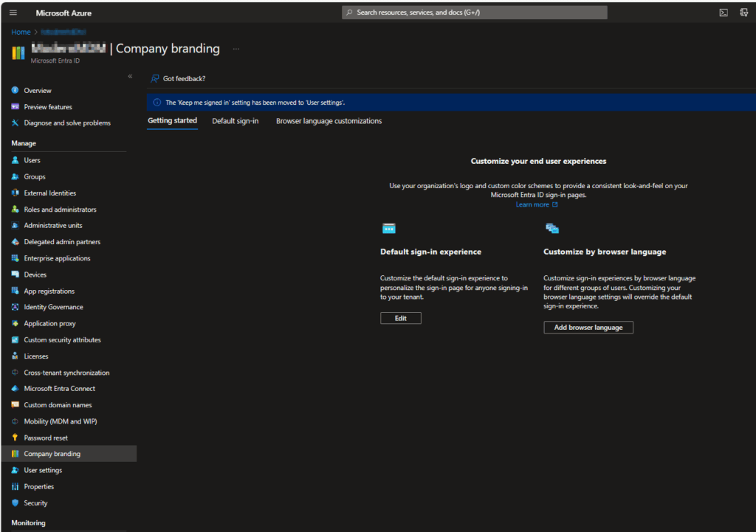Viewport: 756px width, 532px height.
Task: Open the Learn more link
Action: (533, 204)
